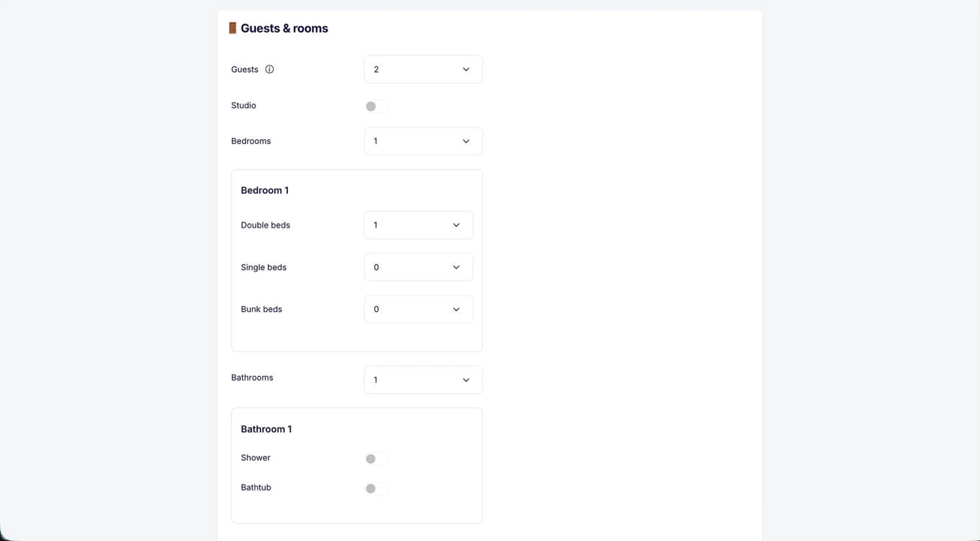The width and height of the screenshot is (980, 541).
Task: Click the door icon beside Guests & rooms
Action: (x=232, y=28)
